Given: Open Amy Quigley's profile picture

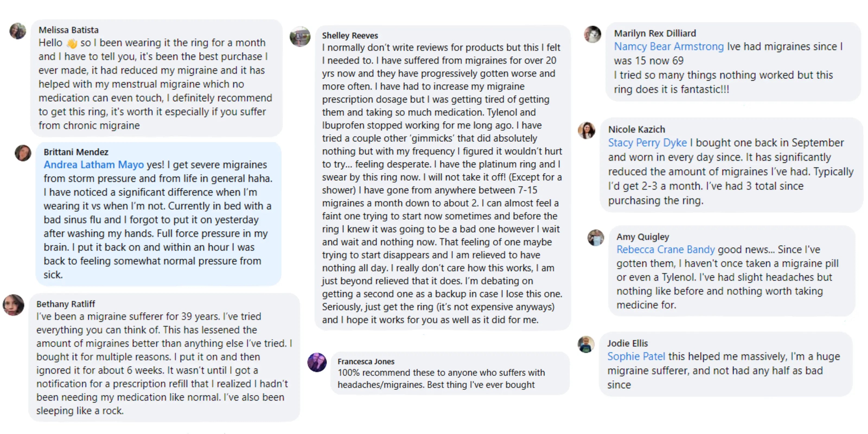Looking at the screenshot, I should click(x=596, y=238).
